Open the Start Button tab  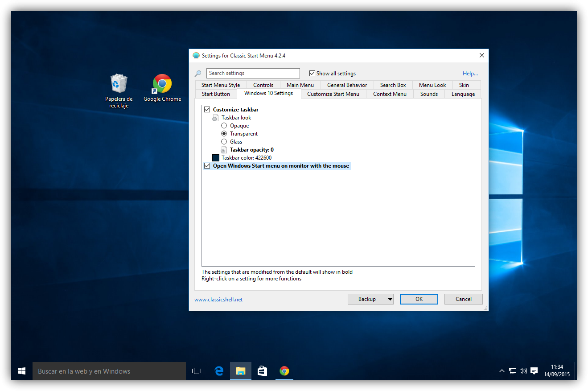[216, 94]
